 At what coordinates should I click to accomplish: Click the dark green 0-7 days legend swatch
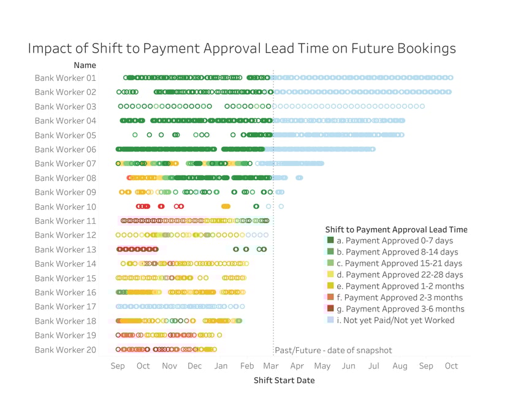pos(330,240)
